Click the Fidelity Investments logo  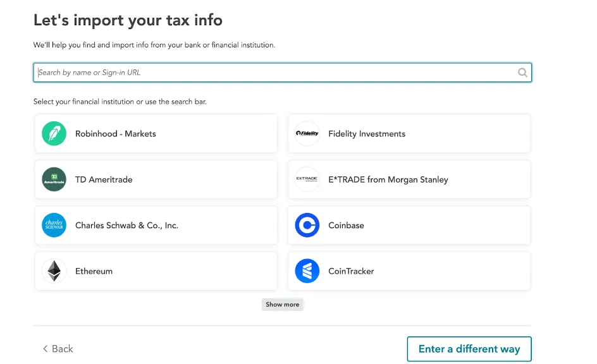[307, 133]
